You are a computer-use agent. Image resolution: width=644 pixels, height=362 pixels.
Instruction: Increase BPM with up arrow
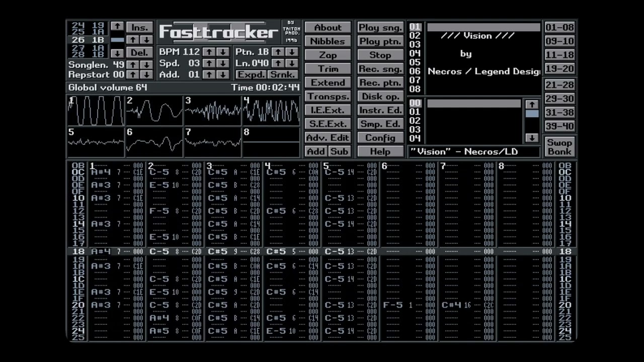click(x=209, y=52)
